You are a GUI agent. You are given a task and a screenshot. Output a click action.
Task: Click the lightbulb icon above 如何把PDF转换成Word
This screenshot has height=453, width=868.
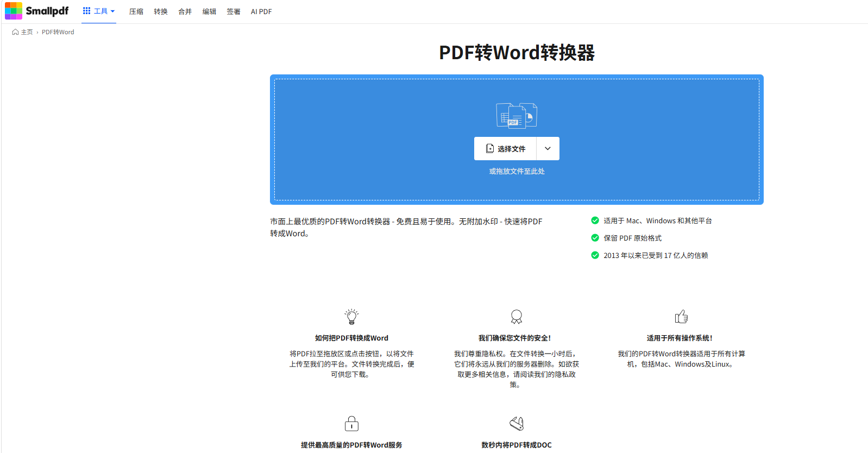pyautogui.click(x=352, y=317)
